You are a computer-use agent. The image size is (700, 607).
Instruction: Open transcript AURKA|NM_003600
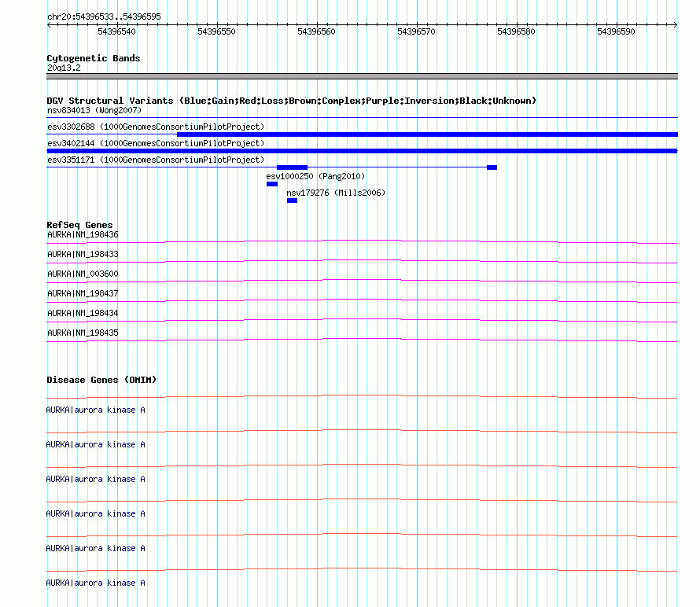(x=83, y=274)
